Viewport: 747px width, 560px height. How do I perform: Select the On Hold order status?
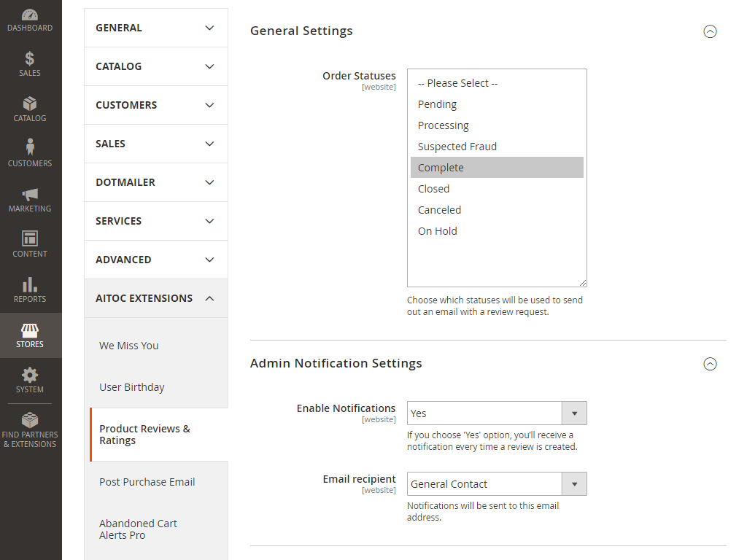(497, 231)
